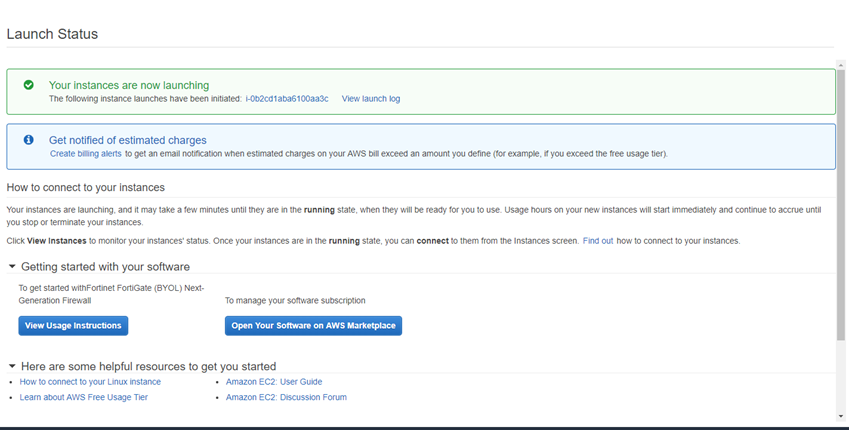Screen dimensions: 849x430
Task: Visit Learn about AWS Free Usage Tier
Action: [x=83, y=397]
